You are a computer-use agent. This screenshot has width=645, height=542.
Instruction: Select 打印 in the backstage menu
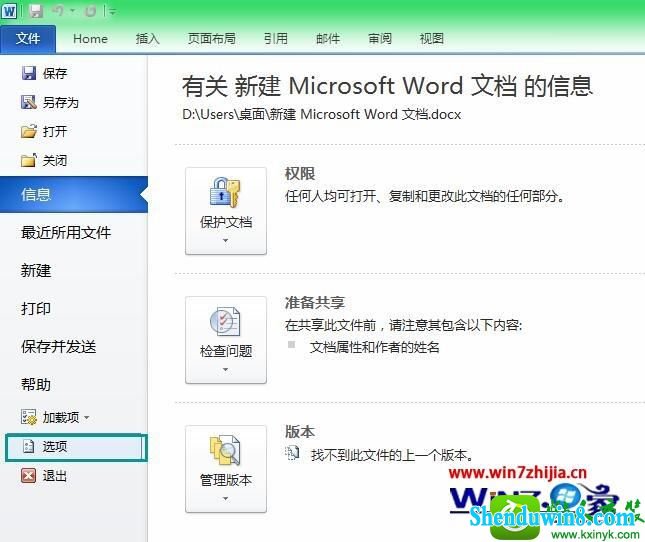(x=36, y=308)
